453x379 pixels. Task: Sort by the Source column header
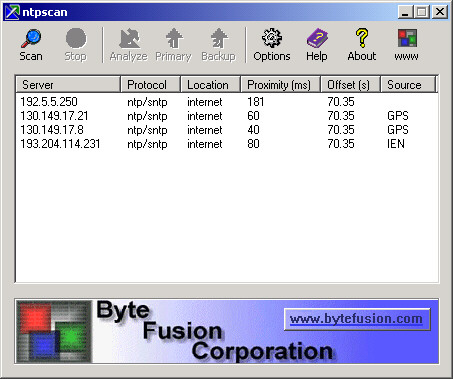(x=408, y=85)
